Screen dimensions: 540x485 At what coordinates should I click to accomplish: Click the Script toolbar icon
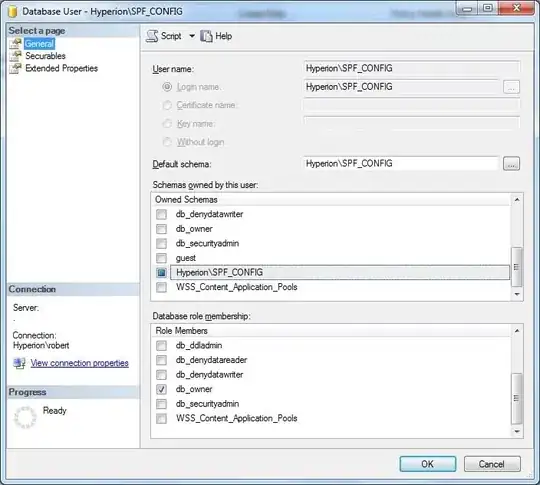(152, 36)
